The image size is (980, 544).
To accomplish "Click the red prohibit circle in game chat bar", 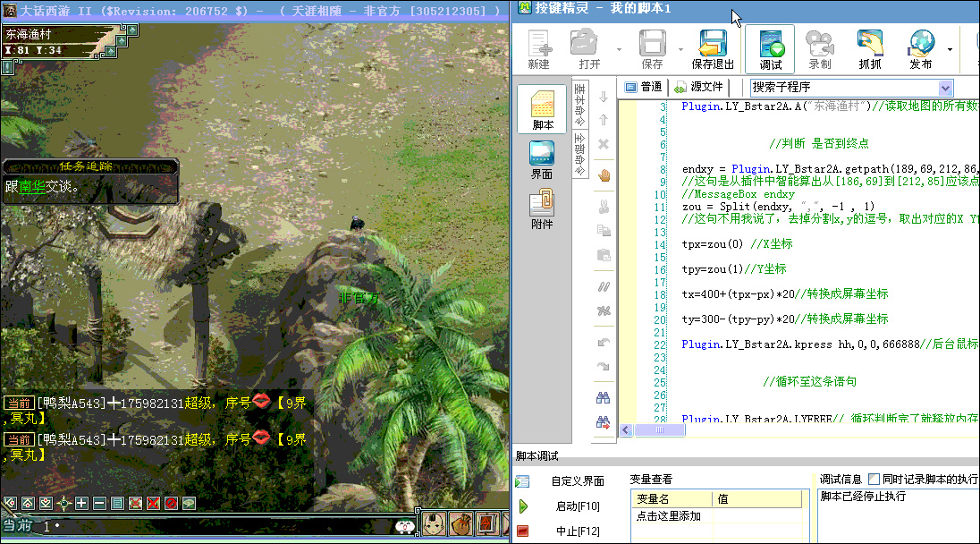I will (x=172, y=503).
